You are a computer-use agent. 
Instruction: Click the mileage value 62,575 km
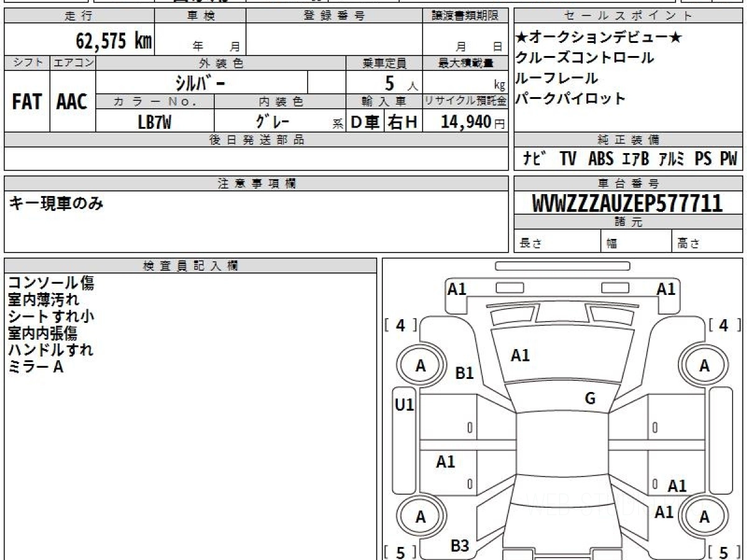tap(114, 41)
